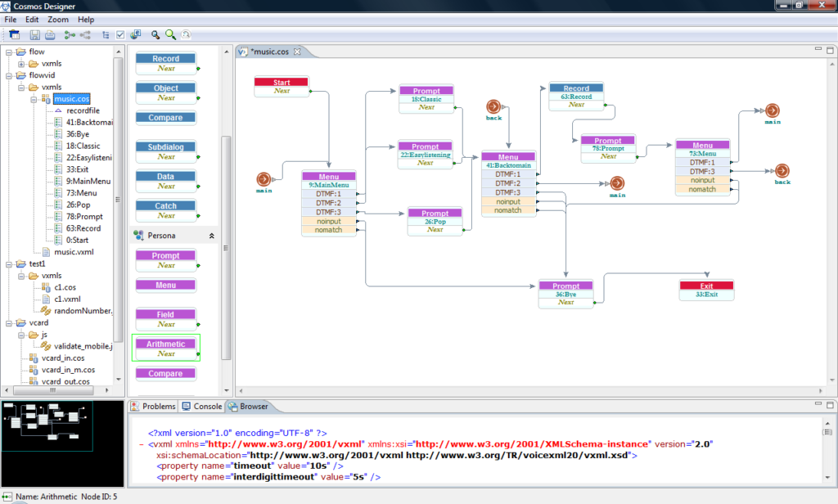The height and width of the screenshot is (504, 838).
Task: Collapse the vxmls folder under flowvid
Action: tap(21, 88)
